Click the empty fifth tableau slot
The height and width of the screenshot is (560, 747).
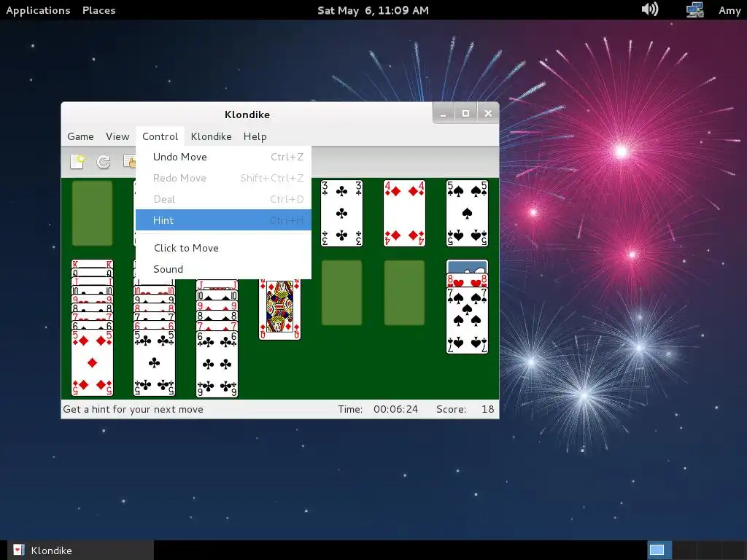pos(341,293)
